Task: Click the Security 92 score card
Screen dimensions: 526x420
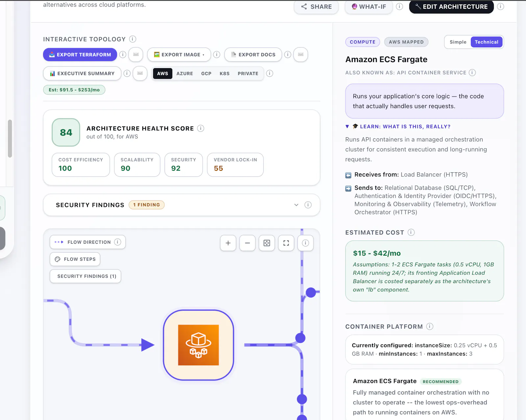Action: pos(184,165)
